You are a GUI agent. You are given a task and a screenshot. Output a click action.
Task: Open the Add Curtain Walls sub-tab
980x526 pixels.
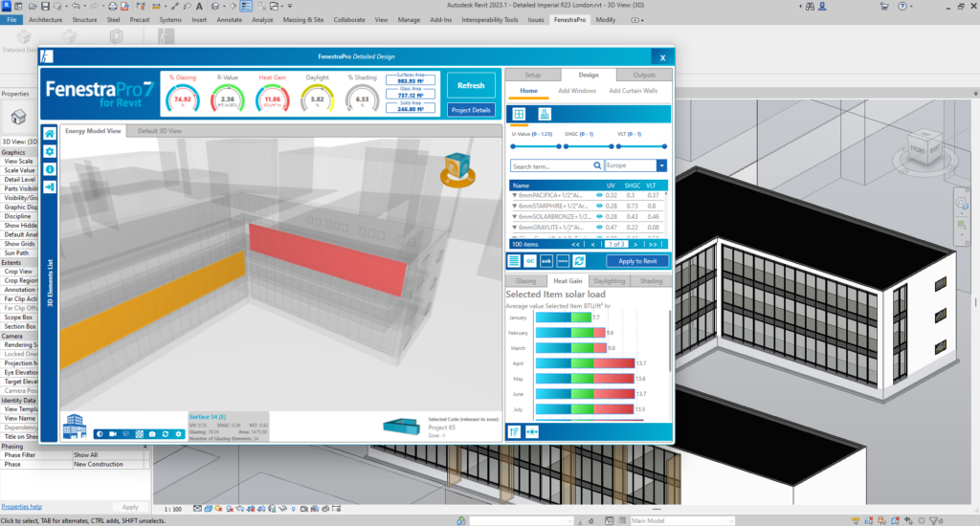tap(634, 91)
